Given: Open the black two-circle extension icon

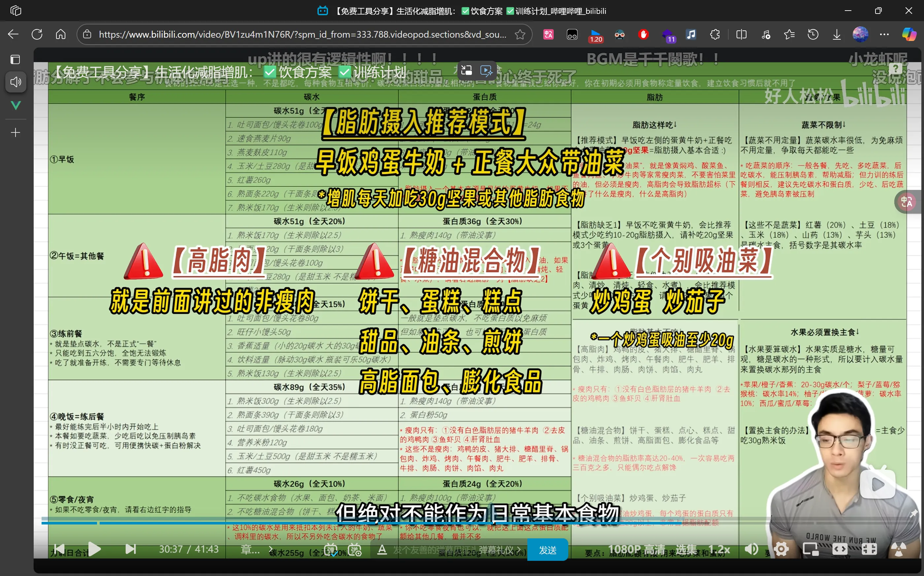Looking at the screenshot, I should click(x=572, y=35).
